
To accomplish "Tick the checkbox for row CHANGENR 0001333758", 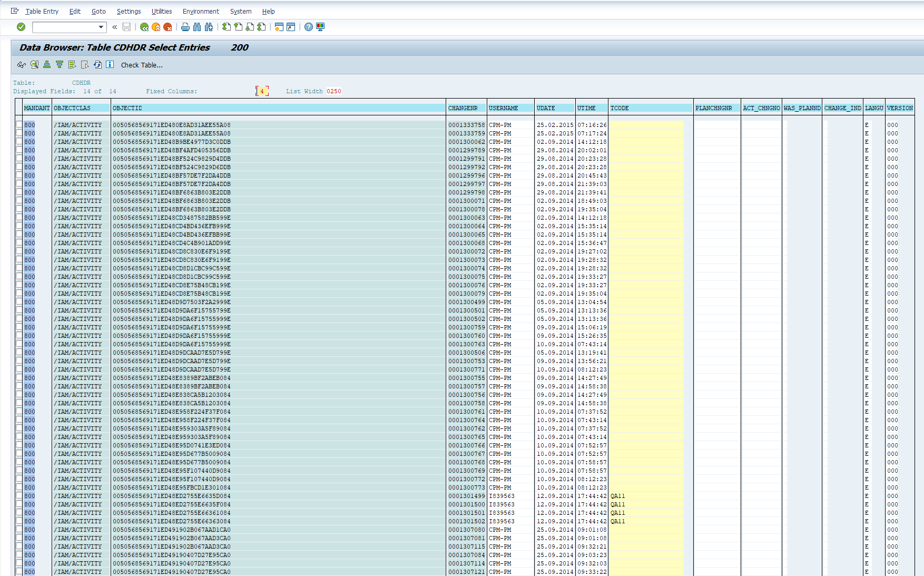I will pyautogui.click(x=19, y=125).
